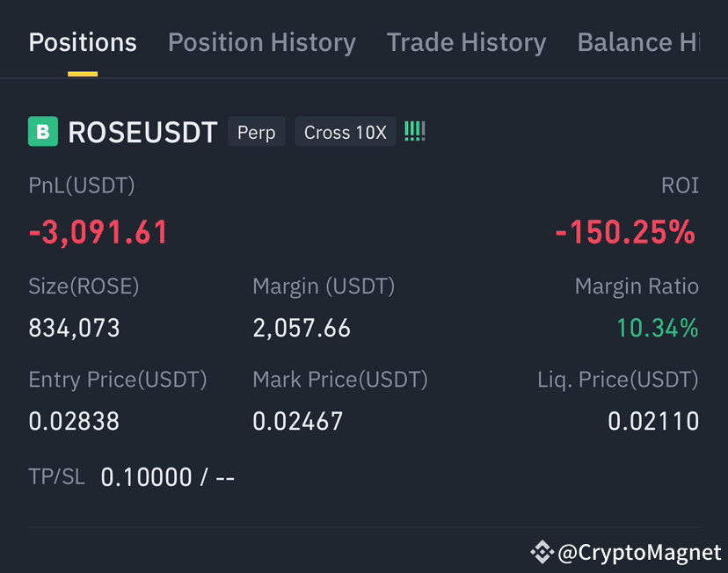Edit the TP/SL value 0.10000
The width and height of the screenshot is (728, 573).
145,476
